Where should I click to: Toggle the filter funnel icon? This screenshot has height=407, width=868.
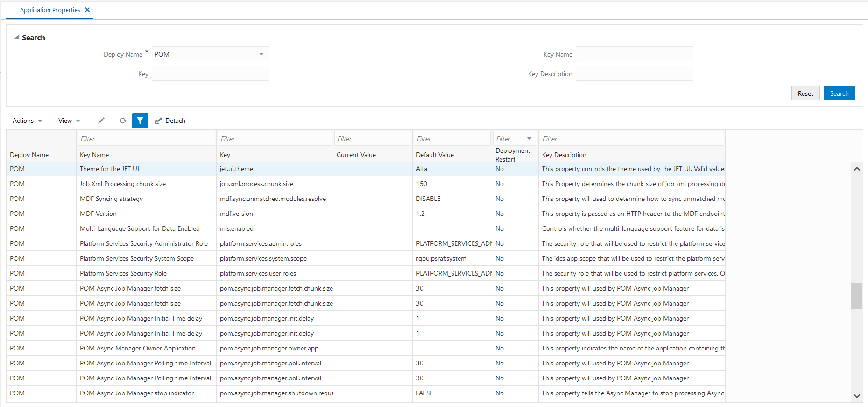[x=140, y=121]
